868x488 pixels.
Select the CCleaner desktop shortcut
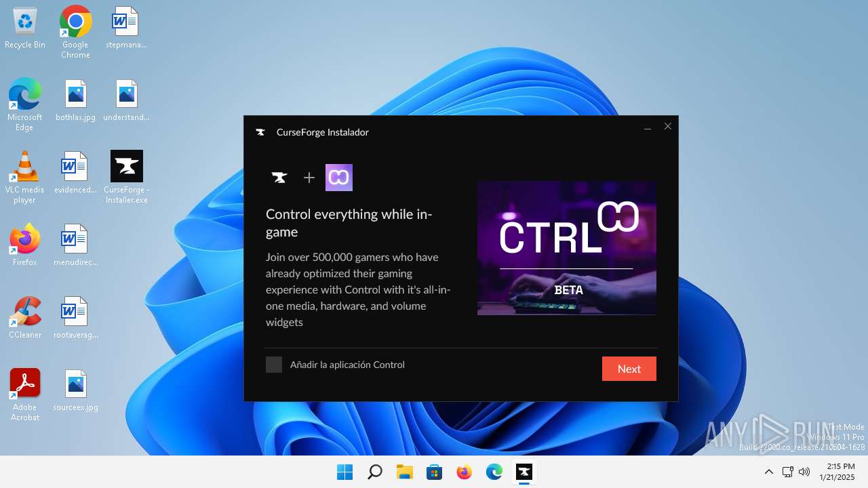25,318
